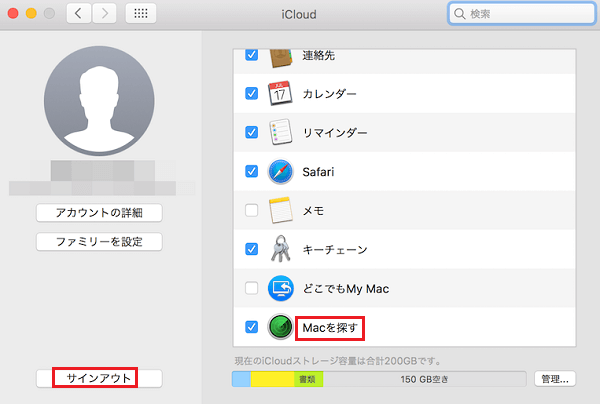Click the Safari compass icon
The width and height of the screenshot is (600, 404).
click(280, 171)
